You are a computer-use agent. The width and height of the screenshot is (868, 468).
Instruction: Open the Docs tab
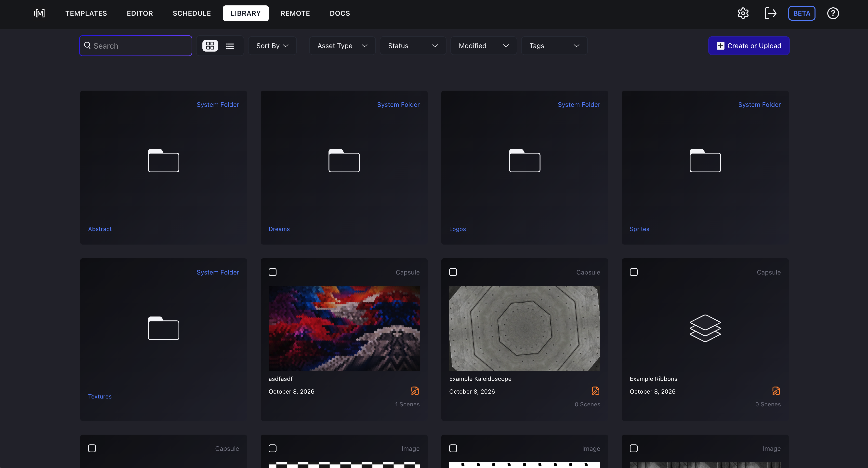click(x=340, y=13)
